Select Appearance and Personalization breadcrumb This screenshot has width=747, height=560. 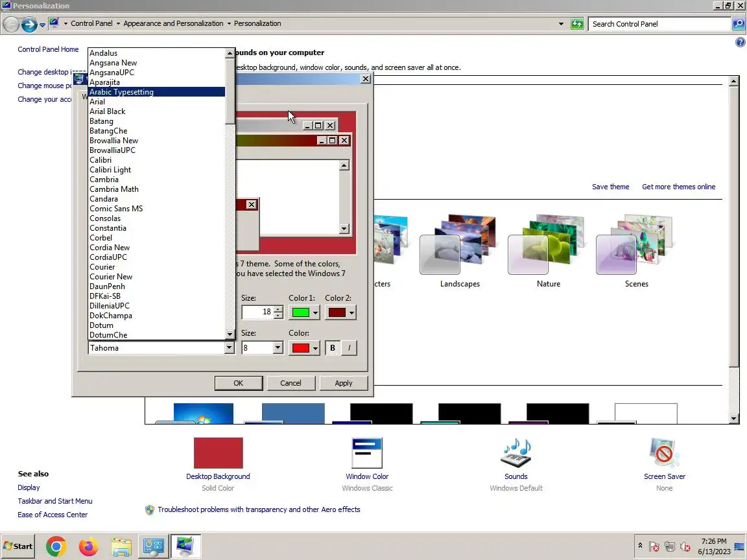tap(173, 23)
